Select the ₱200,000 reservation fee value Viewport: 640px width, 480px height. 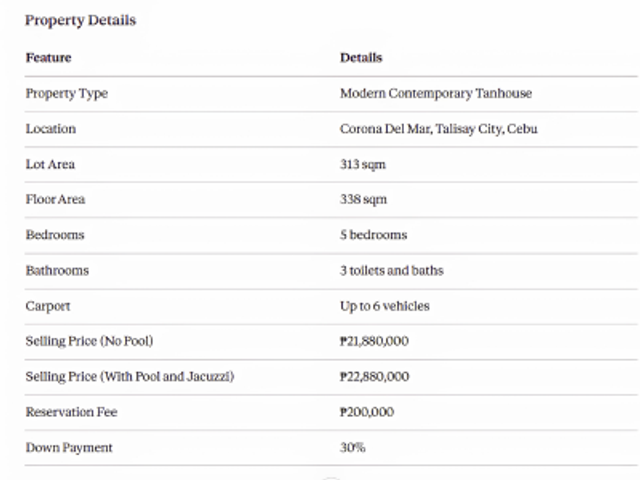[x=367, y=412]
